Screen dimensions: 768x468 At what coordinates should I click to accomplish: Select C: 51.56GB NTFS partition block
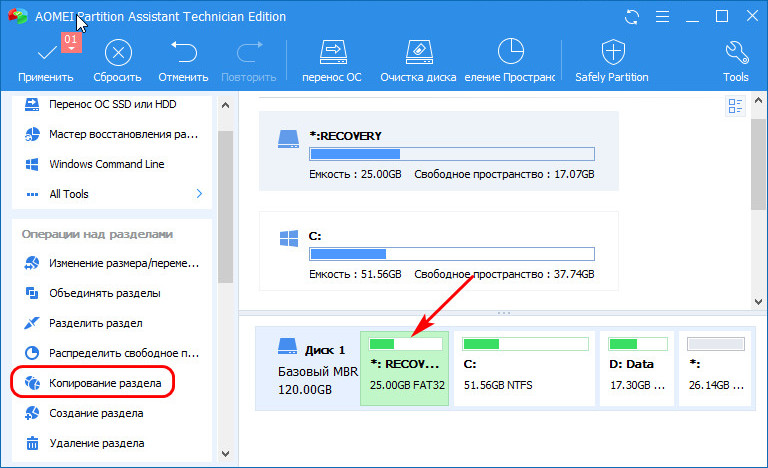coord(524,368)
